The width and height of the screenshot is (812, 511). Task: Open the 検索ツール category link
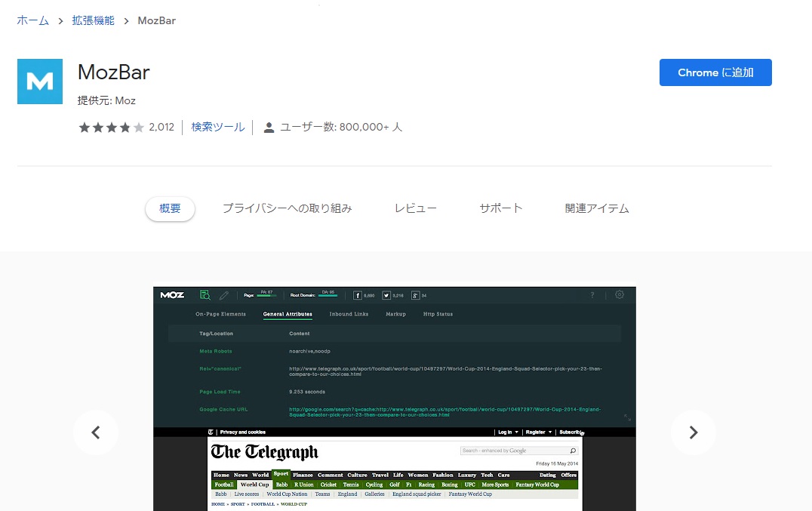pyautogui.click(x=218, y=128)
